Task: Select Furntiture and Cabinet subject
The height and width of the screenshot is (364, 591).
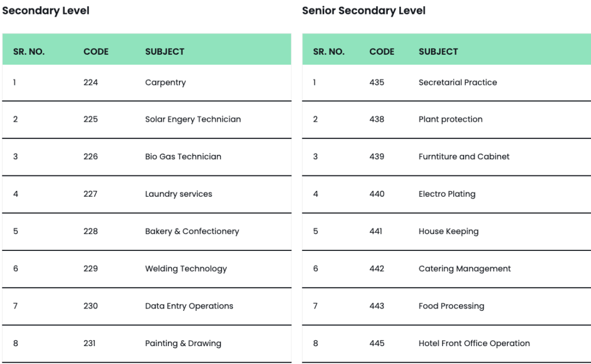Action: tap(464, 156)
